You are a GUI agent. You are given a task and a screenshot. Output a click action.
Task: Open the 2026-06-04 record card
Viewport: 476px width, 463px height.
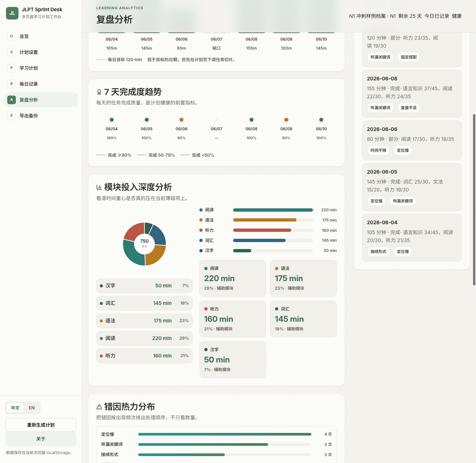coord(412,238)
